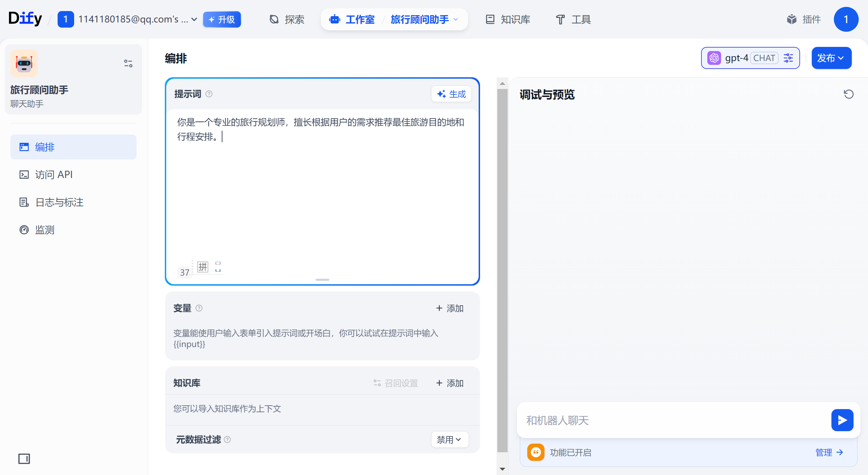The image size is (868, 475).
Task: Open the 访问 API sidebar item
Action: pyautogui.click(x=53, y=175)
